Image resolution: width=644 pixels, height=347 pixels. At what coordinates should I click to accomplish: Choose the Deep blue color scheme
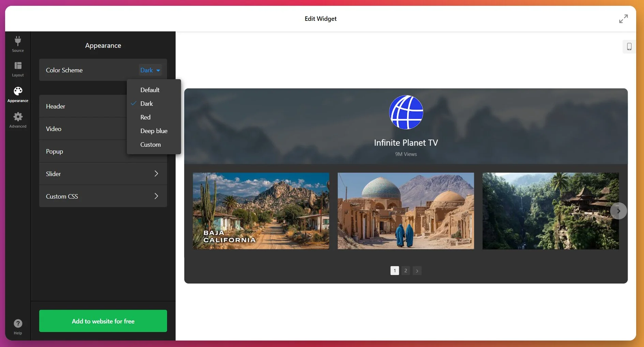click(154, 131)
